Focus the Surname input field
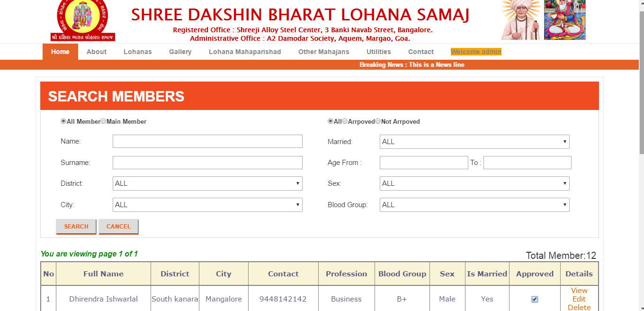The width and height of the screenshot is (644, 311). 207,163
